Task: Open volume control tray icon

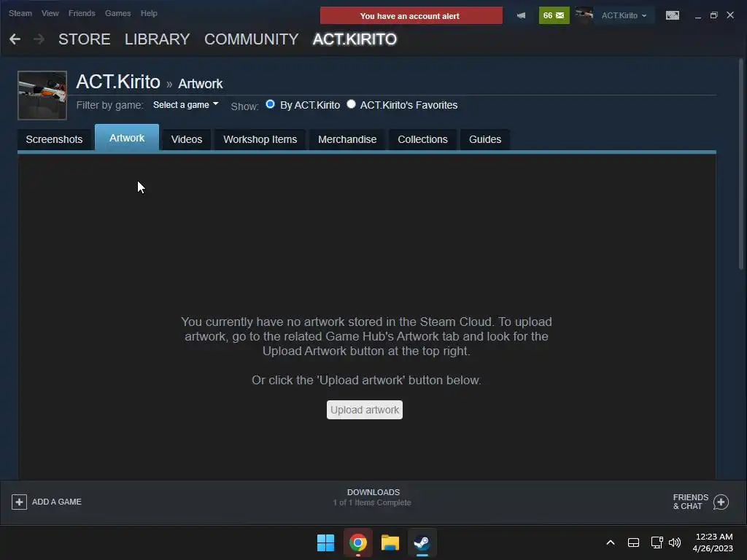Action: 675,542
